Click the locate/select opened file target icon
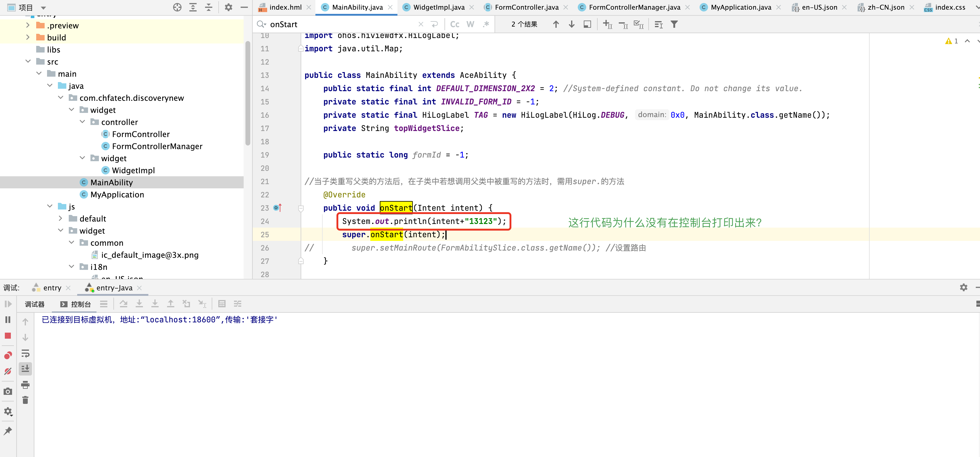This screenshot has height=457, width=980. click(177, 7)
